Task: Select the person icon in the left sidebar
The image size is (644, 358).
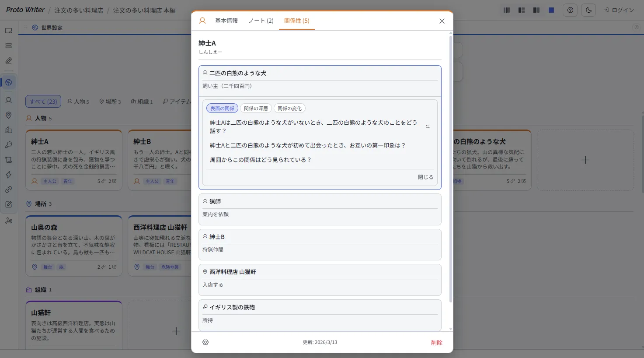Action: pos(9,100)
